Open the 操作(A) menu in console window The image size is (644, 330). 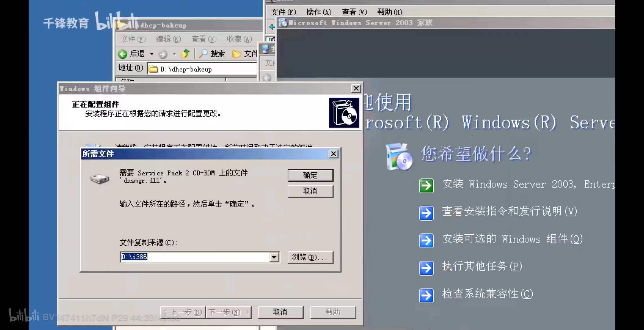(x=319, y=12)
